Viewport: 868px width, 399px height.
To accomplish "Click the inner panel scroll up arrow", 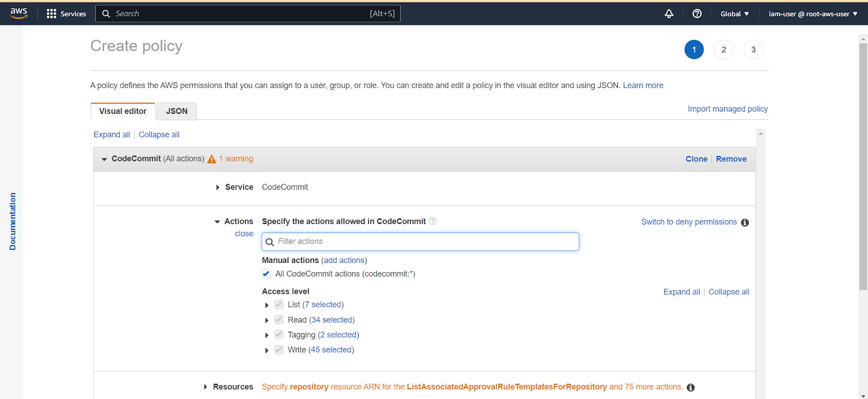I will pos(761,133).
